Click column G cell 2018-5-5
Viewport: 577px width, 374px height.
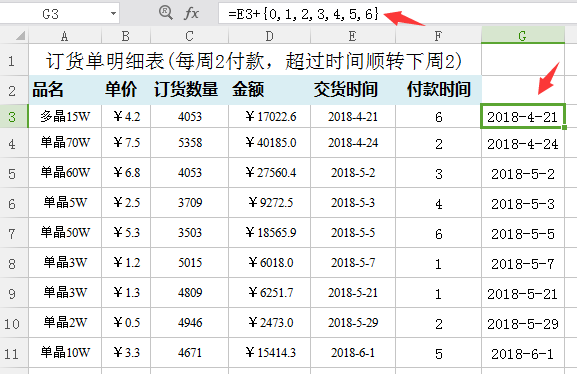coord(523,233)
